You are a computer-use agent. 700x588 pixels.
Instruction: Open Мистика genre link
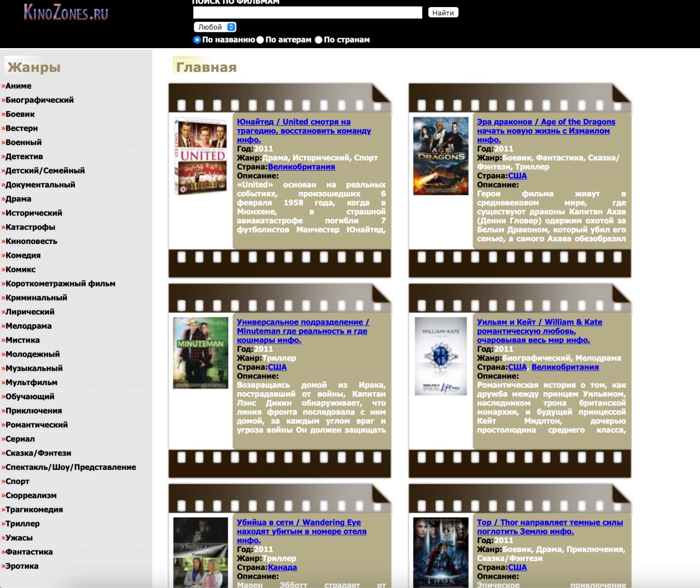point(22,340)
